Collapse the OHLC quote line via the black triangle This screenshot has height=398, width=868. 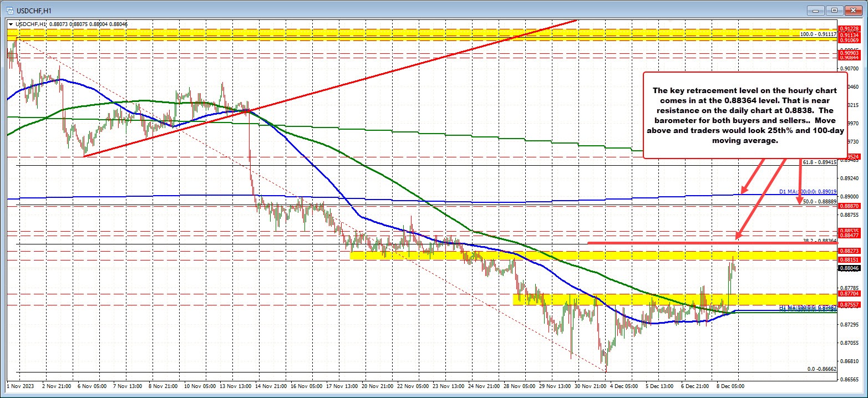pyautogui.click(x=11, y=24)
